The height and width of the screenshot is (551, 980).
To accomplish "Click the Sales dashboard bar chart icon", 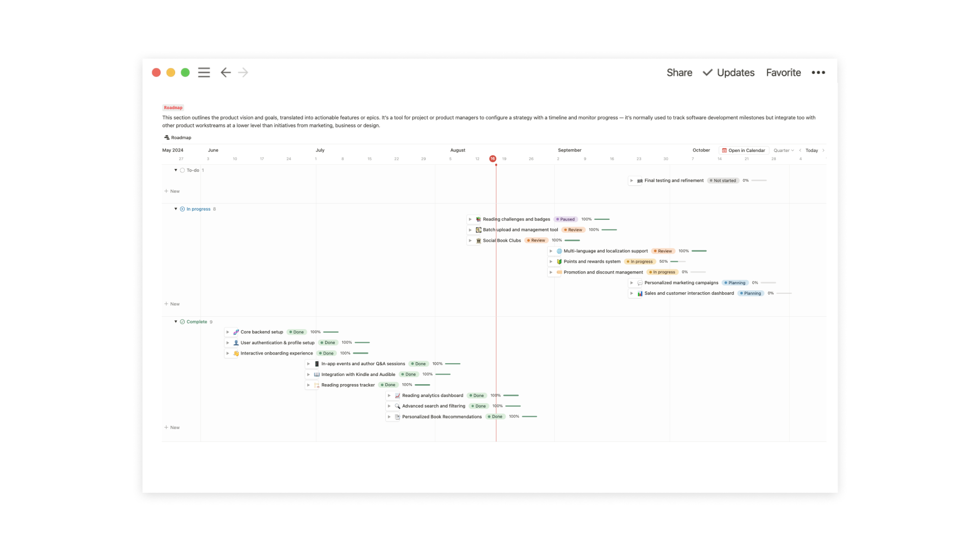I will coord(640,293).
